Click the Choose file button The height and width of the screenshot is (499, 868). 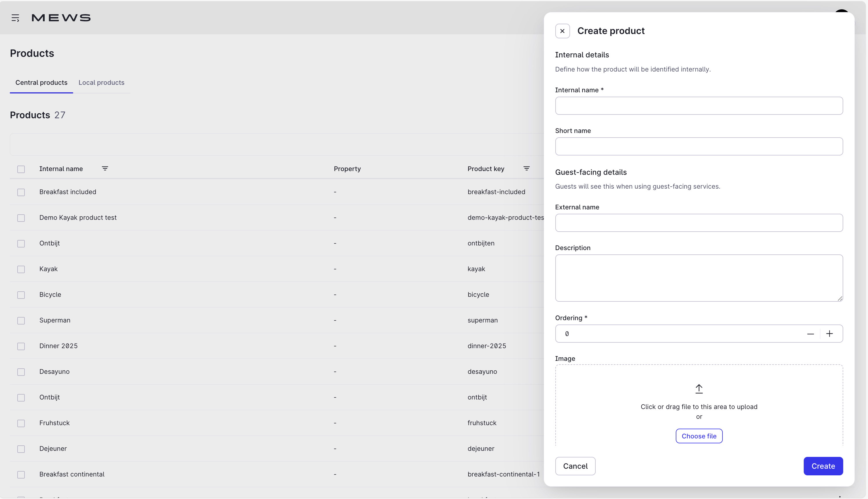[x=699, y=436]
